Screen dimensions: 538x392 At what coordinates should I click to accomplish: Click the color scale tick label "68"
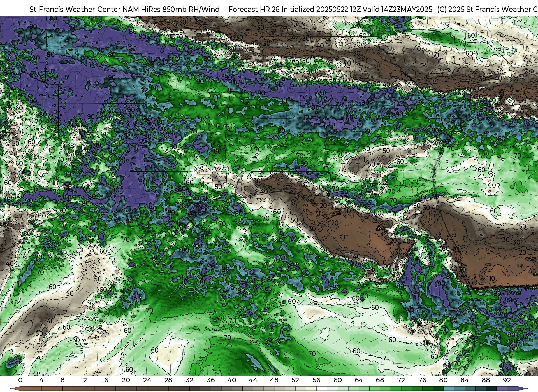coord(380,380)
